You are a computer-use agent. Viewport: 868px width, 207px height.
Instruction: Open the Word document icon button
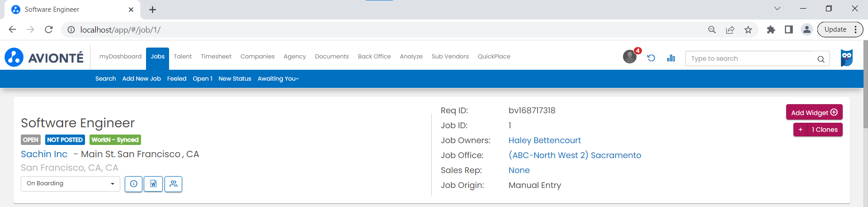pos(153,184)
